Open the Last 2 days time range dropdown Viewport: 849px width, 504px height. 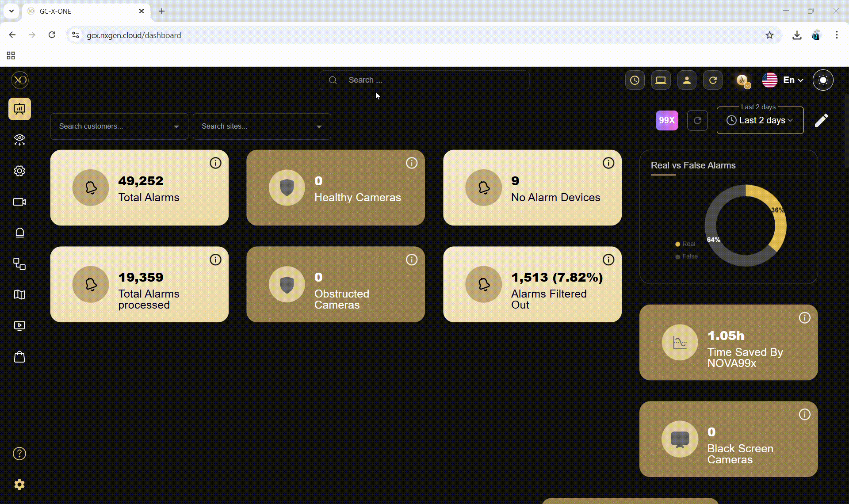click(760, 120)
